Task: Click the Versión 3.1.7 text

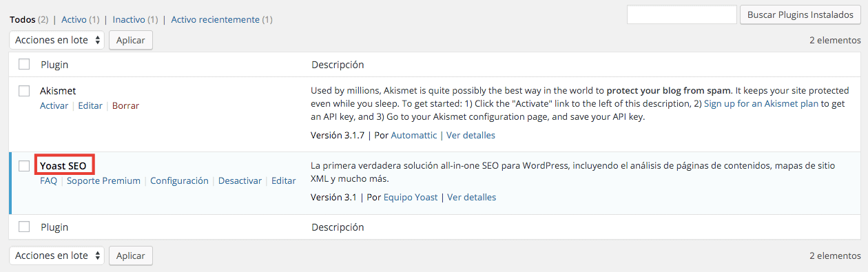Action: pyautogui.click(x=338, y=136)
